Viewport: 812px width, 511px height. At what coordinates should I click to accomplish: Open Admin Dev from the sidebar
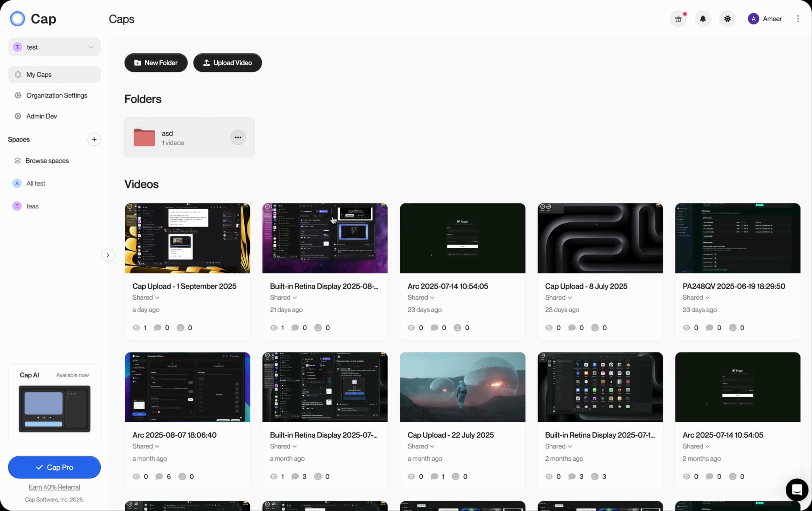pyautogui.click(x=40, y=116)
